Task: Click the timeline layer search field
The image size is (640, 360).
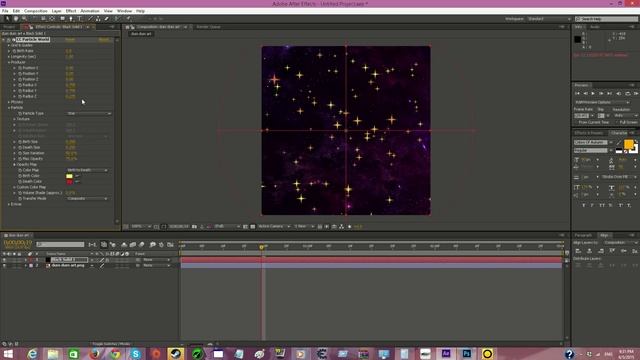Action: tap(60, 244)
